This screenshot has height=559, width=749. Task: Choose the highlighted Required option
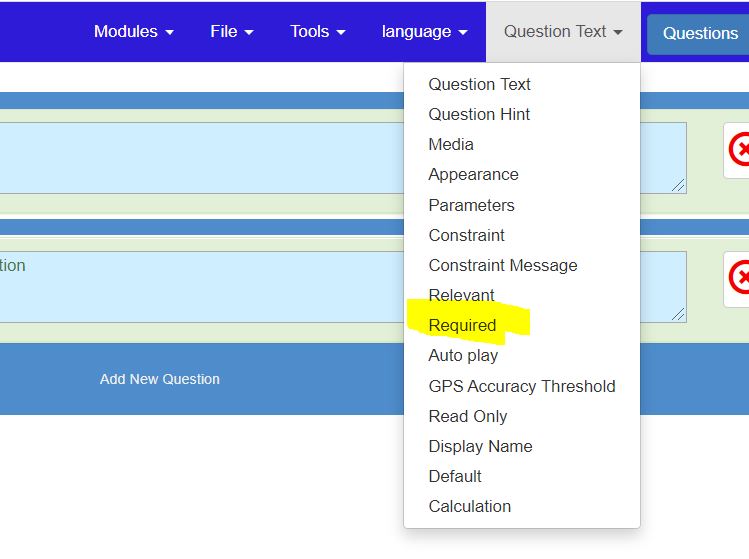(x=462, y=325)
